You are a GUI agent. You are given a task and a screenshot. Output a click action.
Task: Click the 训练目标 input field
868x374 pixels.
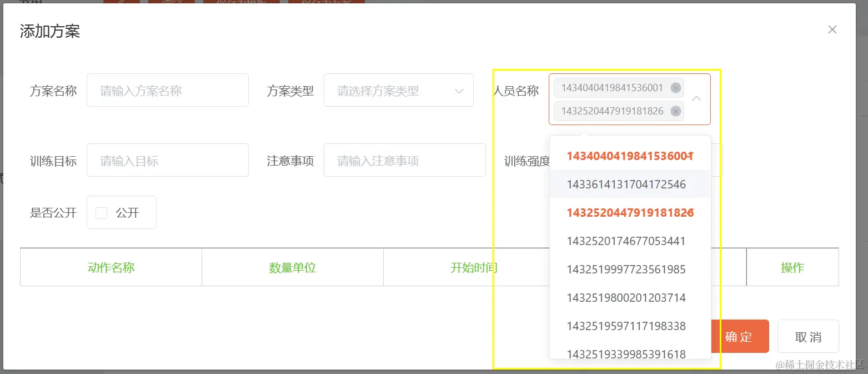[x=168, y=160]
